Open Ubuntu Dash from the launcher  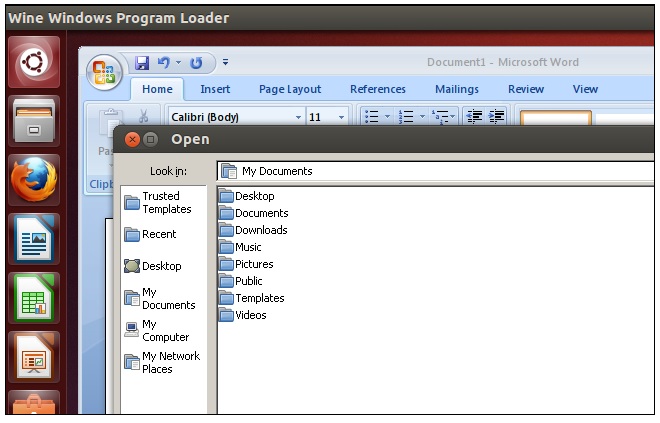coord(34,62)
